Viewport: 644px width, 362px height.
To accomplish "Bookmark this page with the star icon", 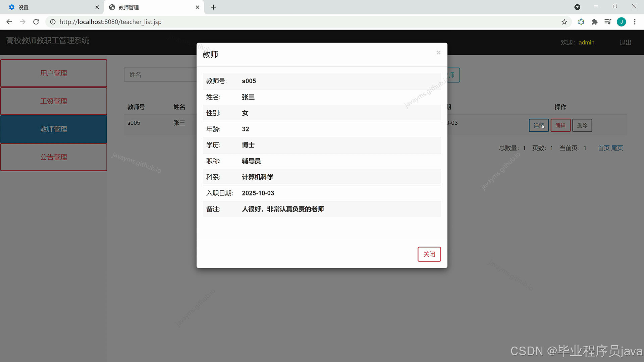I will (564, 22).
